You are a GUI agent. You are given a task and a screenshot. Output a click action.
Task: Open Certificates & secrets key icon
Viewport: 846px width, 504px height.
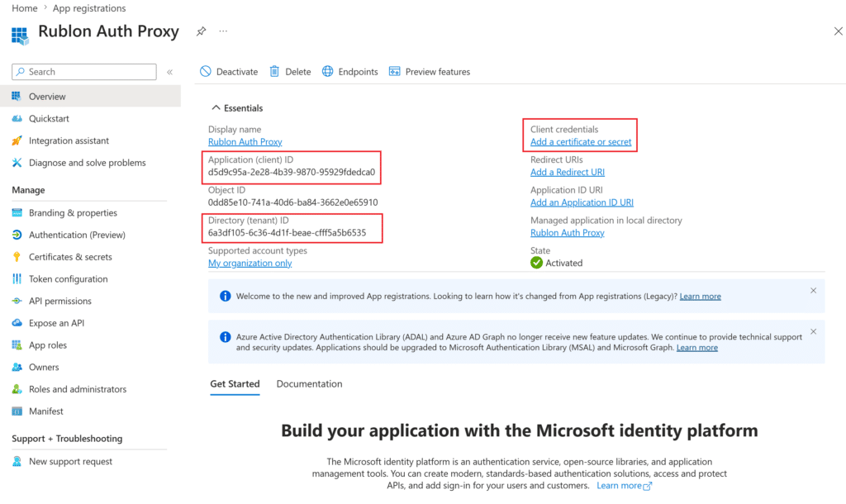(17, 257)
